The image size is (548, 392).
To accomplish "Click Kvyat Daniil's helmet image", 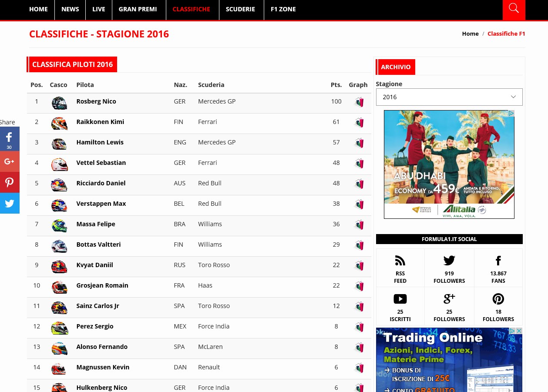I will (59, 267).
